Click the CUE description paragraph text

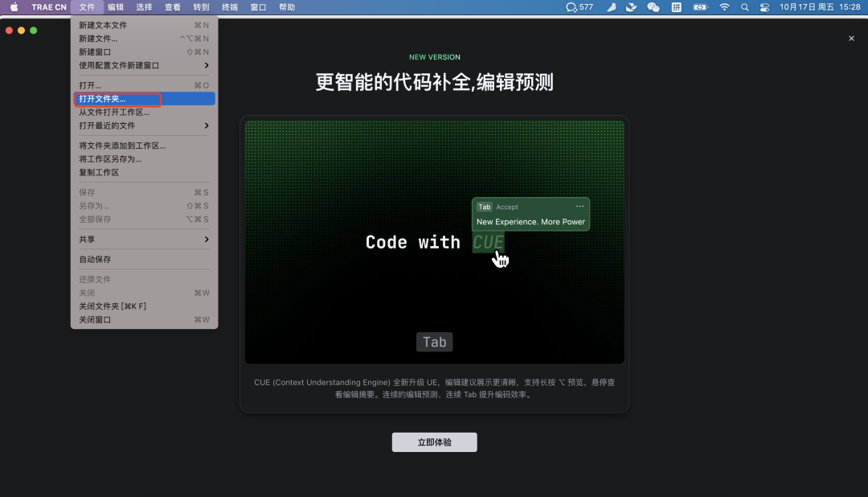pyautogui.click(x=435, y=388)
